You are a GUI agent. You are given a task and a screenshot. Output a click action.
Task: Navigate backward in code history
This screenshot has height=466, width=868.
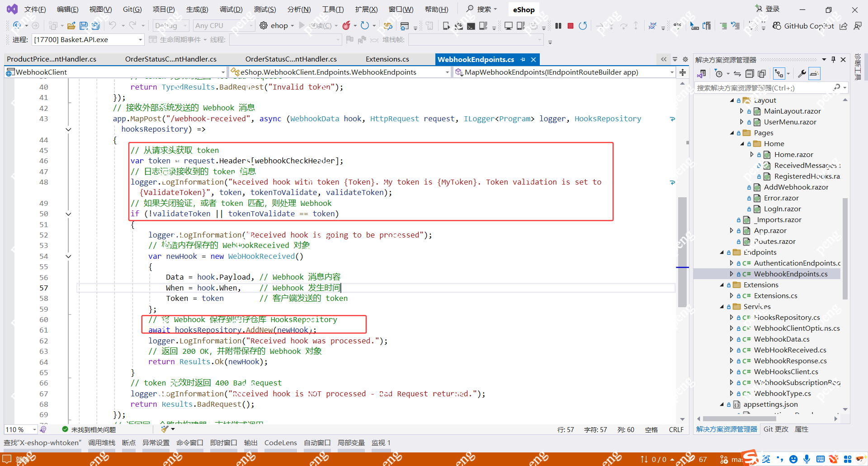click(17, 26)
